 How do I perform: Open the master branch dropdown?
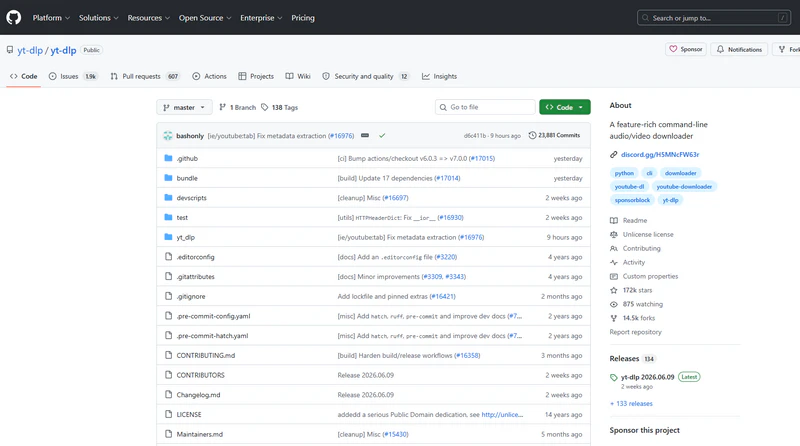(x=184, y=107)
